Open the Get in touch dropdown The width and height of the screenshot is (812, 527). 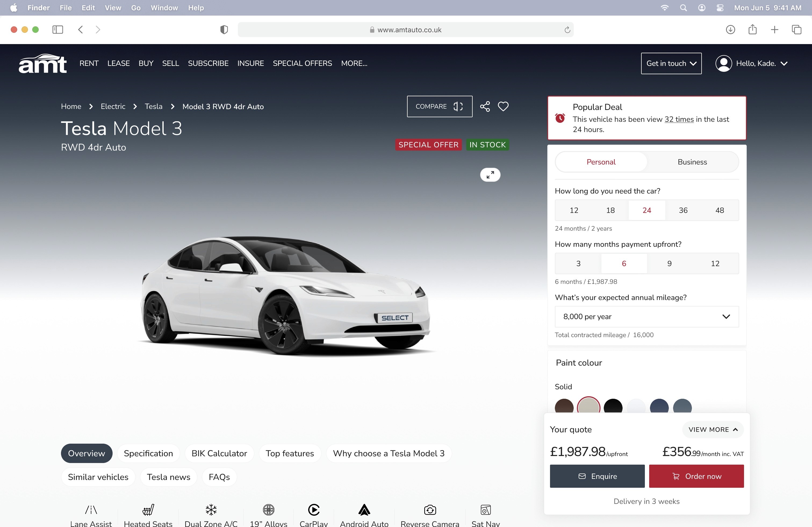pyautogui.click(x=671, y=63)
